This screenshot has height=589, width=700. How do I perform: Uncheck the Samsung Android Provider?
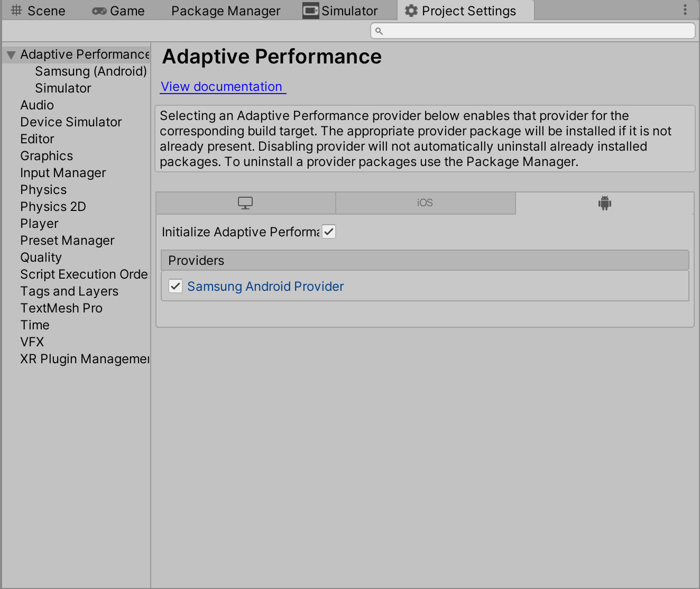point(175,286)
